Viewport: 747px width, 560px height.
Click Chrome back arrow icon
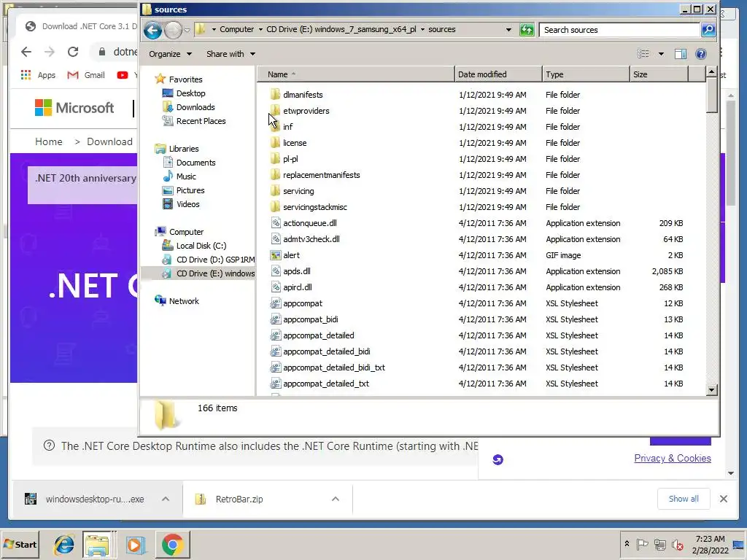tap(26, 52)
